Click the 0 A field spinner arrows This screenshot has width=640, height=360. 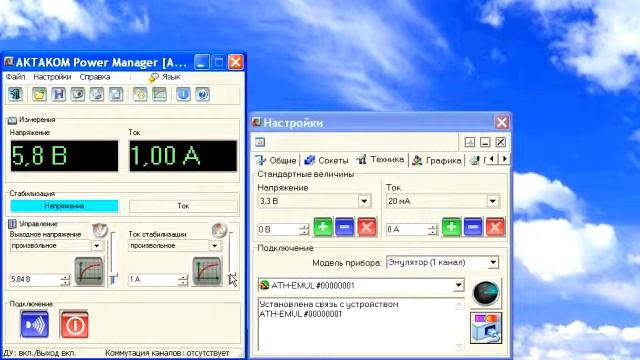(x=433, y=230)
